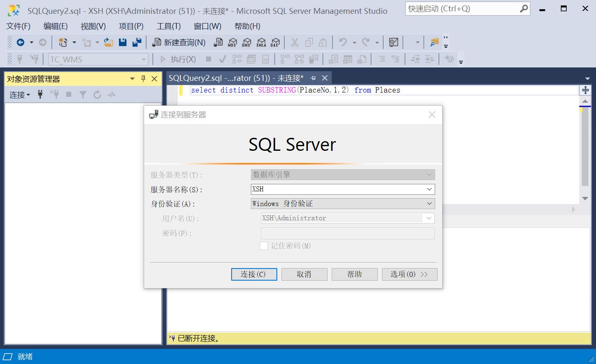
Task: Click the parse checkmark icon
Action: pyautogui.click(x=223, y=59)
